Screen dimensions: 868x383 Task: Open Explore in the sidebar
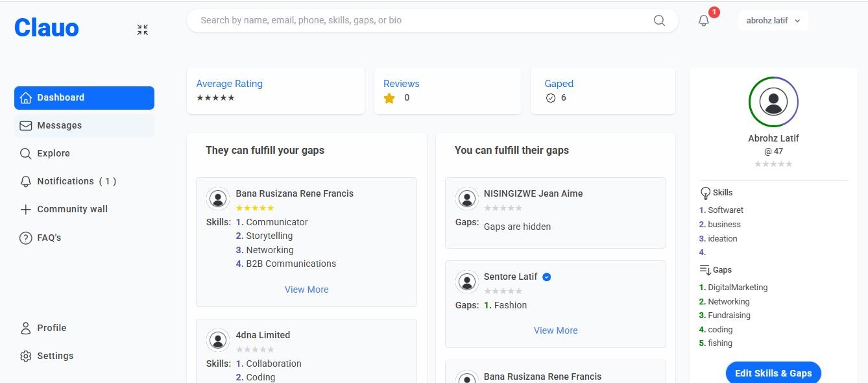coord(84,154)
